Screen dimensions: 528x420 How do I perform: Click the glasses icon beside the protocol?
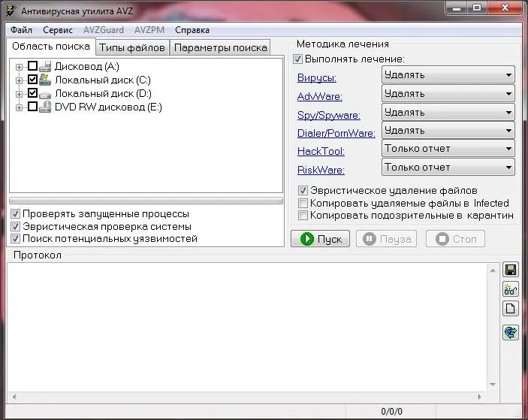511,289
